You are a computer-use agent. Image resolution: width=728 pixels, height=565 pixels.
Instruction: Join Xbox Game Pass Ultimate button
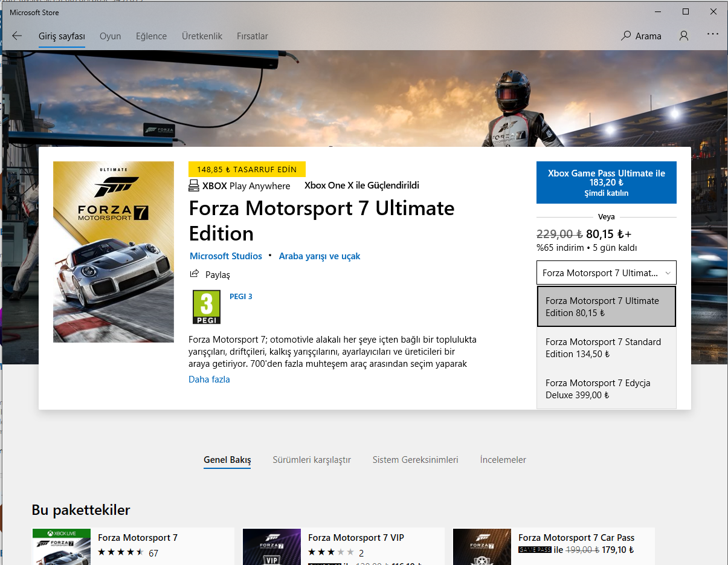607,182
